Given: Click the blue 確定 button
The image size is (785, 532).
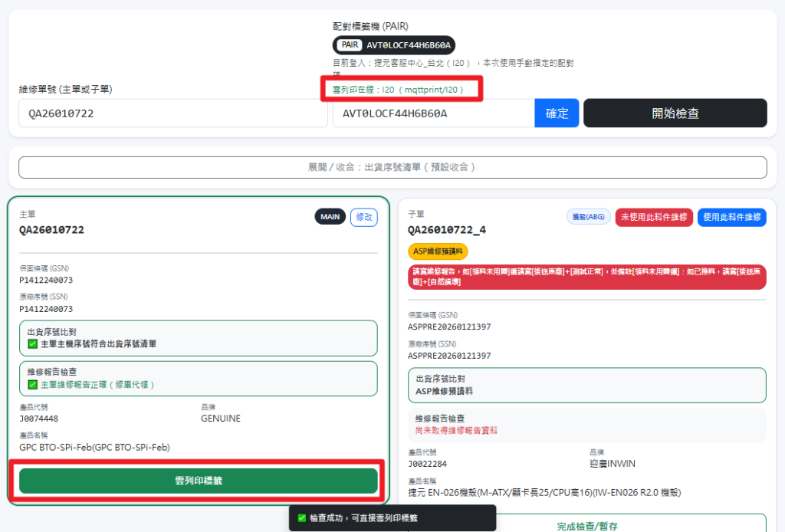Looking at the screenshot, I should coord(557,113).
